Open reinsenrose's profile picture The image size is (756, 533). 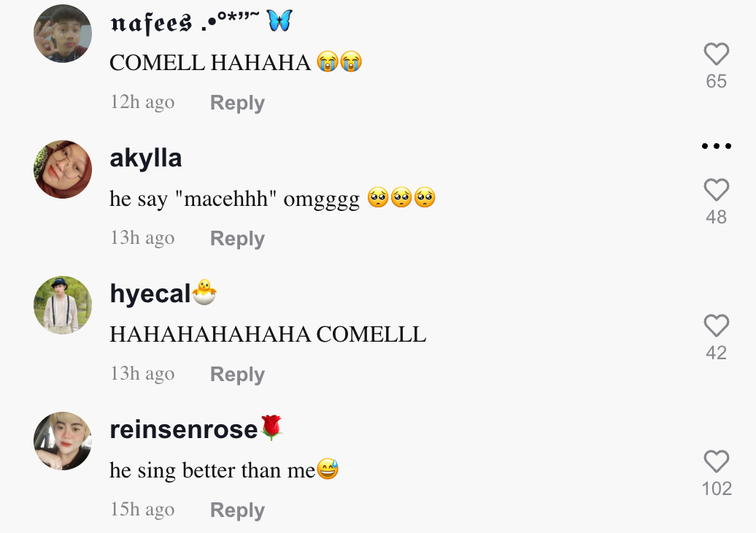pyautogui.click(x=63, y=441)
